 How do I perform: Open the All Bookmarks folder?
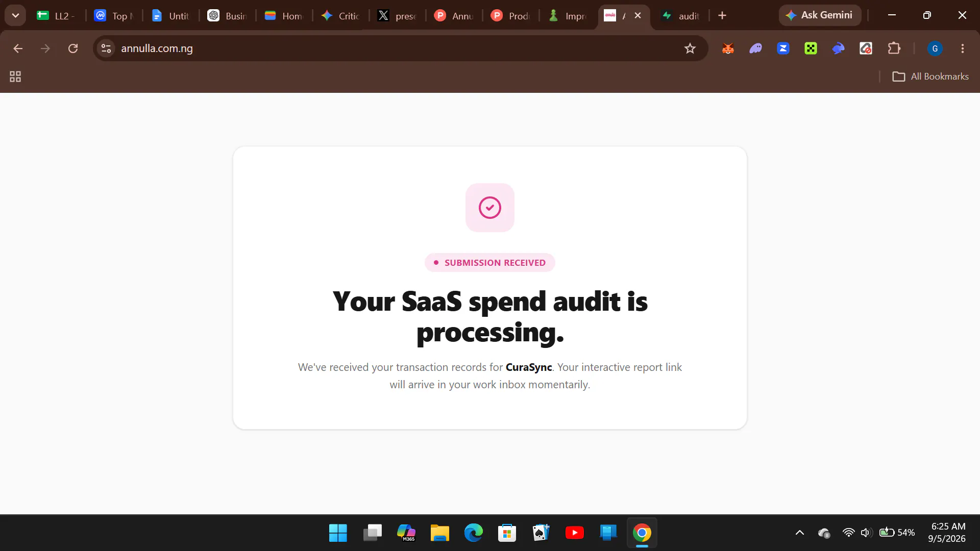click(930, 77)
